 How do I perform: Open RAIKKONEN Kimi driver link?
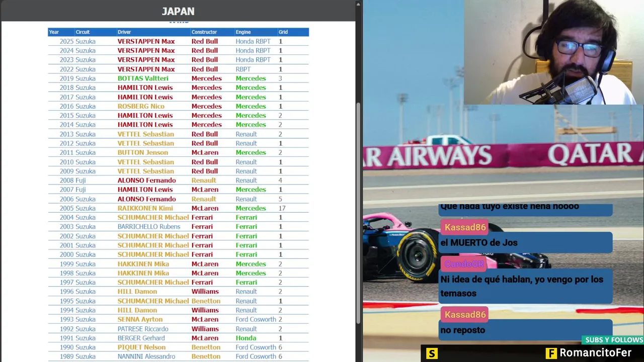pyautogui.click(x=145, y=208)
